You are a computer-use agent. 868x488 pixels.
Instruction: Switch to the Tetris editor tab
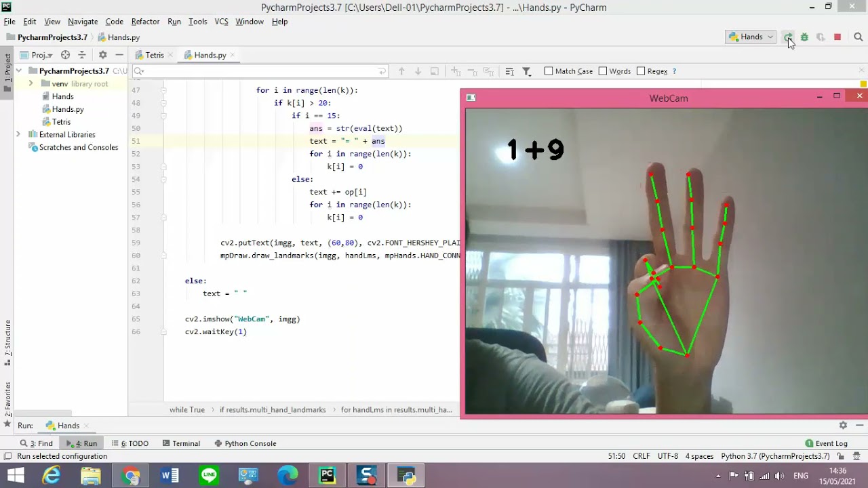pyautogui.click(x=154, y=55)
